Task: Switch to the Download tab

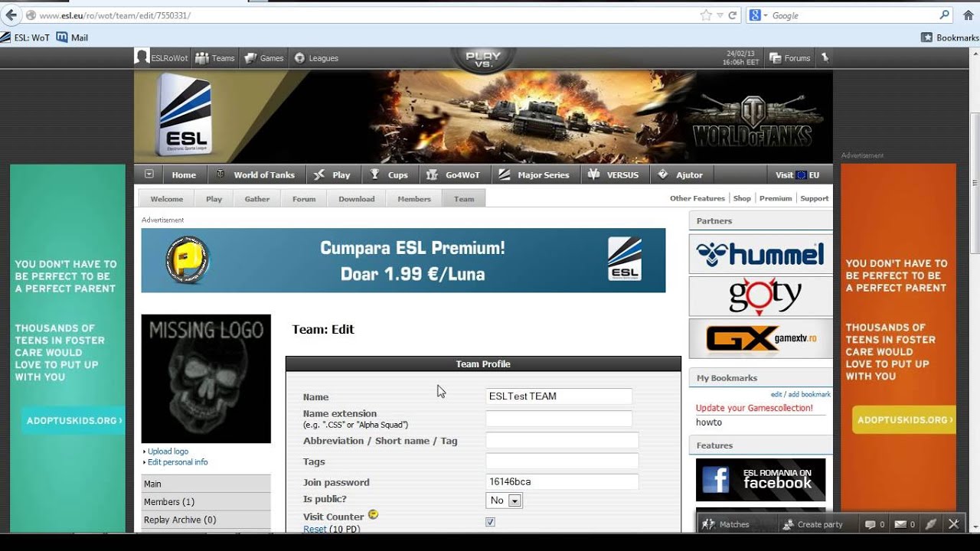Action: [357, 198]
